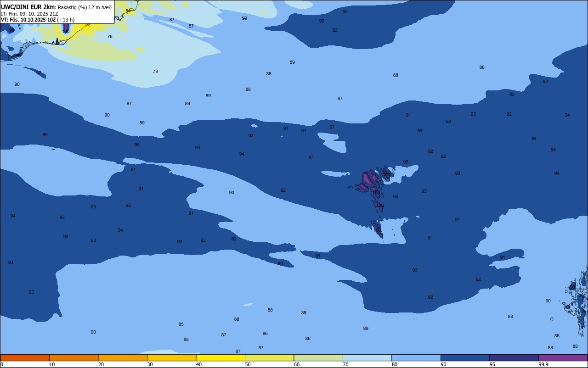
Task: Click the '0' legend tick label
Action: (x=2, y=364)
